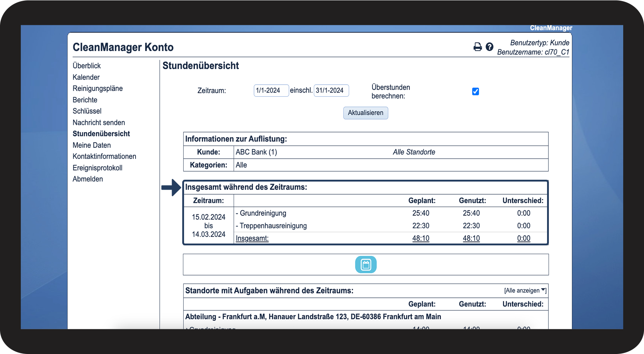The height and width of the screenshot is (354, 644).
Task: Click the end date field 31/1-2024
Action: point(331,90)
